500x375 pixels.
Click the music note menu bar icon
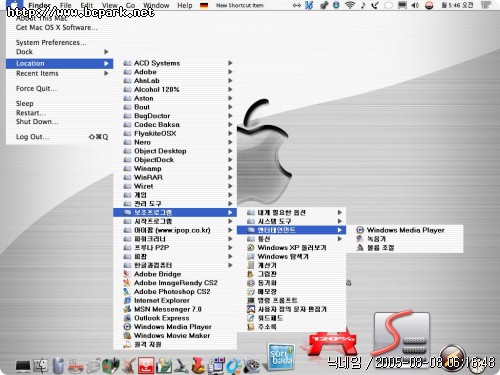pyautogui.click(x=363, y=5)
